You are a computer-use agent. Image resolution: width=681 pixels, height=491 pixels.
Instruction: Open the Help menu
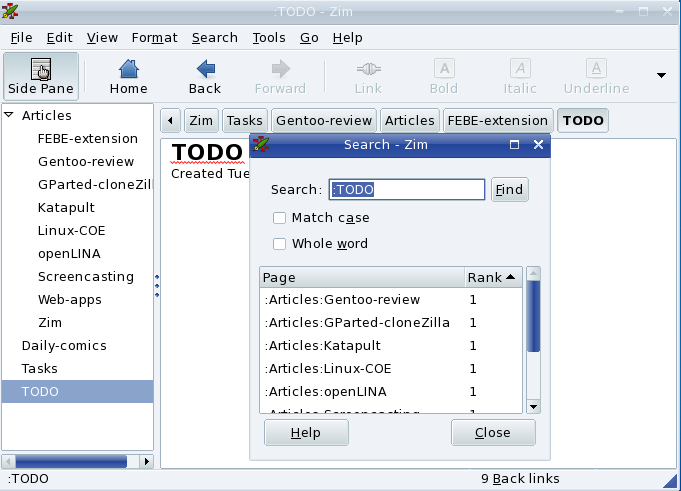click(347, 38)
